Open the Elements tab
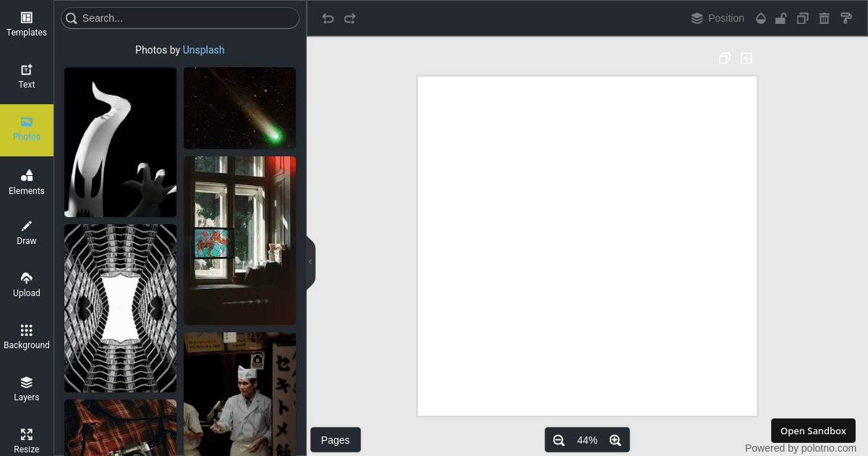868x456 pixels. [x=27, y=182]
